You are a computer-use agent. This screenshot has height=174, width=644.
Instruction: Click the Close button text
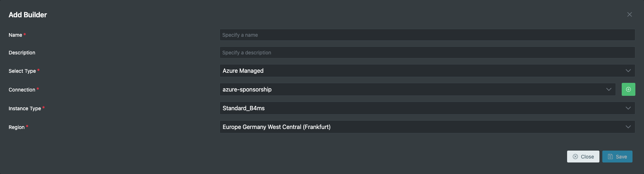[x=587, y=157]
